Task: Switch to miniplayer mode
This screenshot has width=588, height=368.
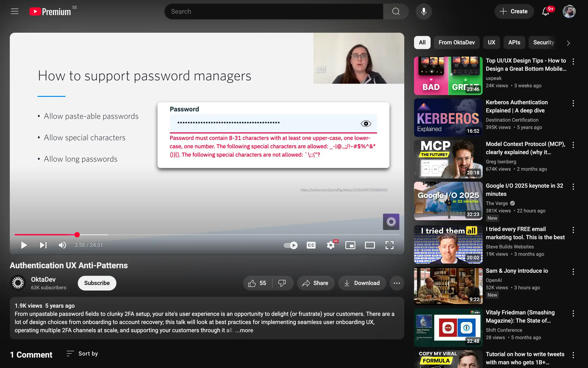Action: [x=350, y=245]
